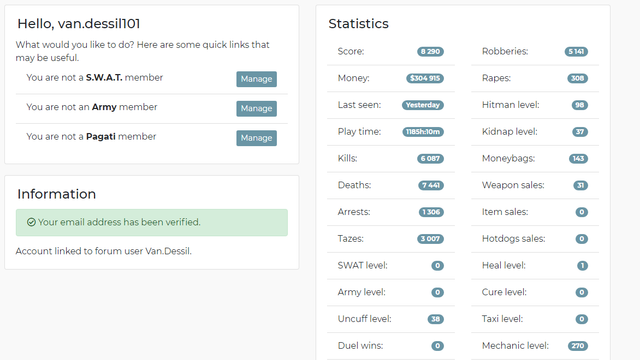This screenshot has width=640, height=360.
Task: Click the email verified green alert
Action: tap(152, 222)
